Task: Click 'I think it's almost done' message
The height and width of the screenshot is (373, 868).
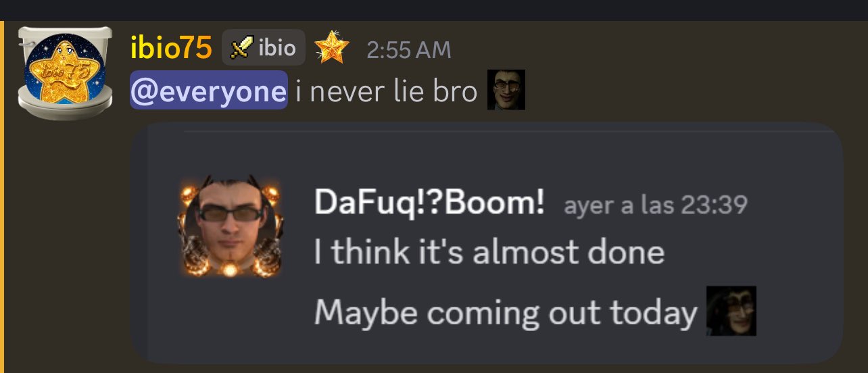Action: pos(489,252)
